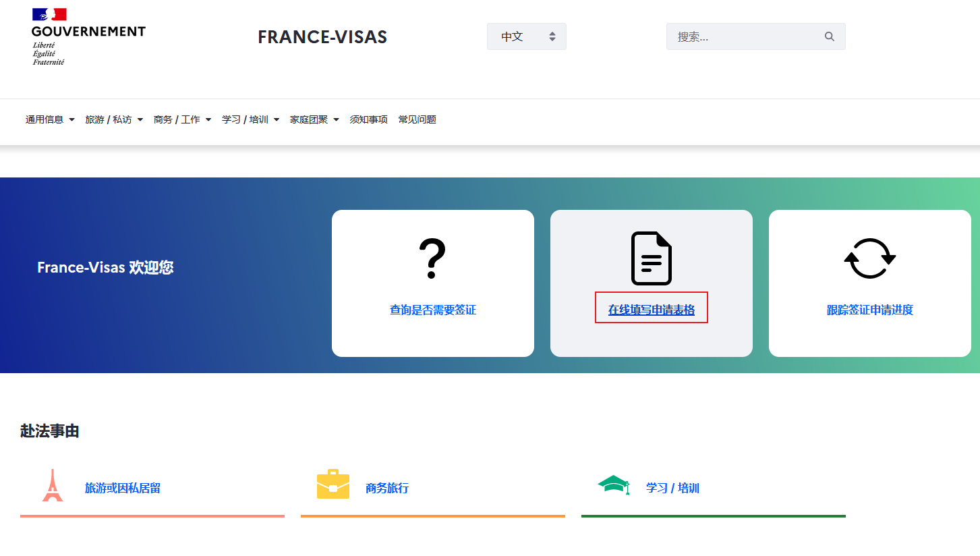The width and height of the screenshot is (980, 556).
Task: Click the green graduation cap icon
Action: pos(614,484)
